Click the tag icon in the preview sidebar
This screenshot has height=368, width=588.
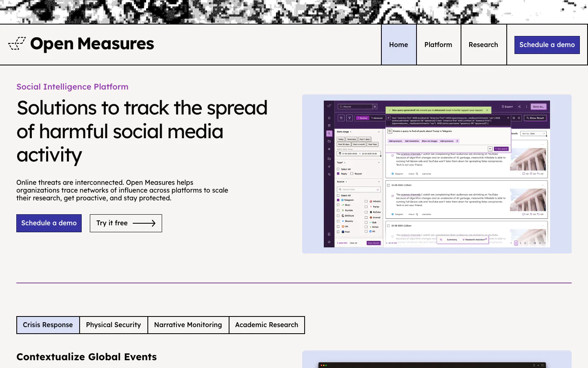tap(329, 174)
